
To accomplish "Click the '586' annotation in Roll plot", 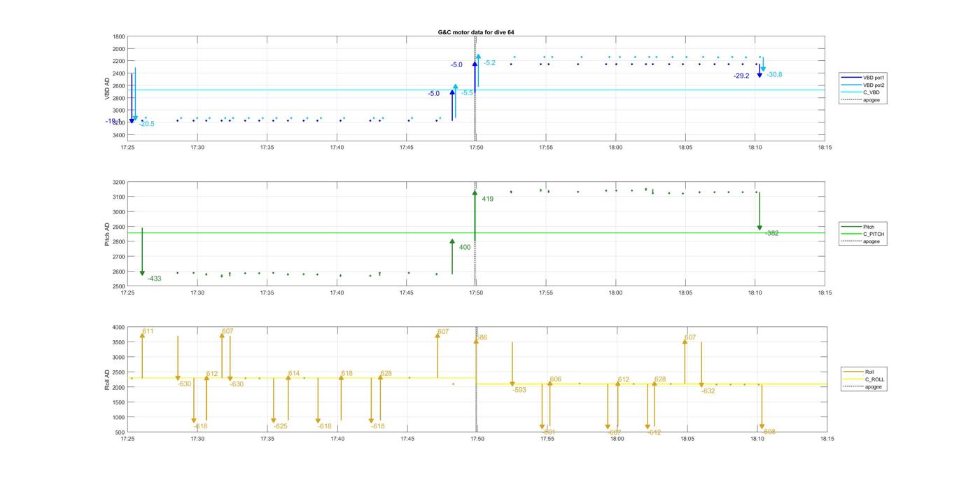I will 481,337.
